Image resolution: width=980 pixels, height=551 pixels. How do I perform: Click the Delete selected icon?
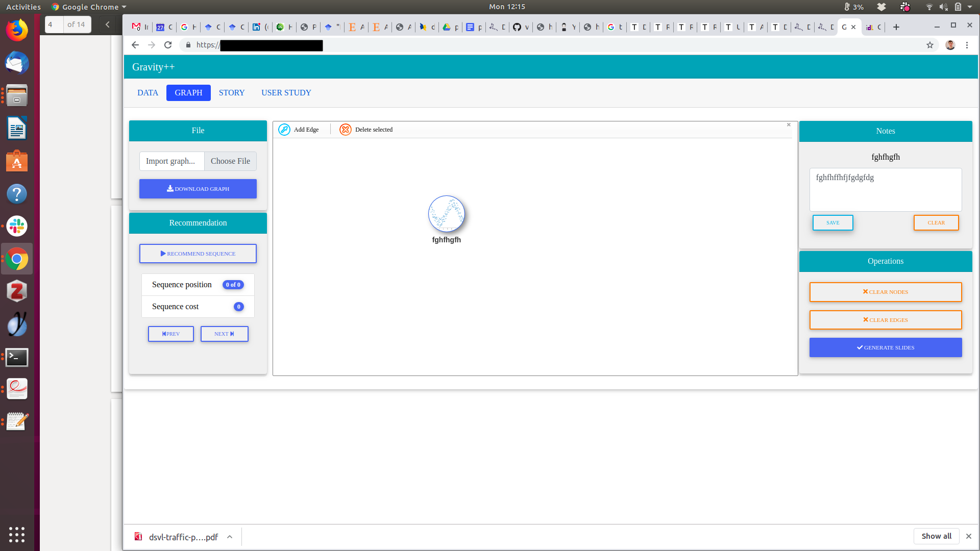(x=346, y=130)
